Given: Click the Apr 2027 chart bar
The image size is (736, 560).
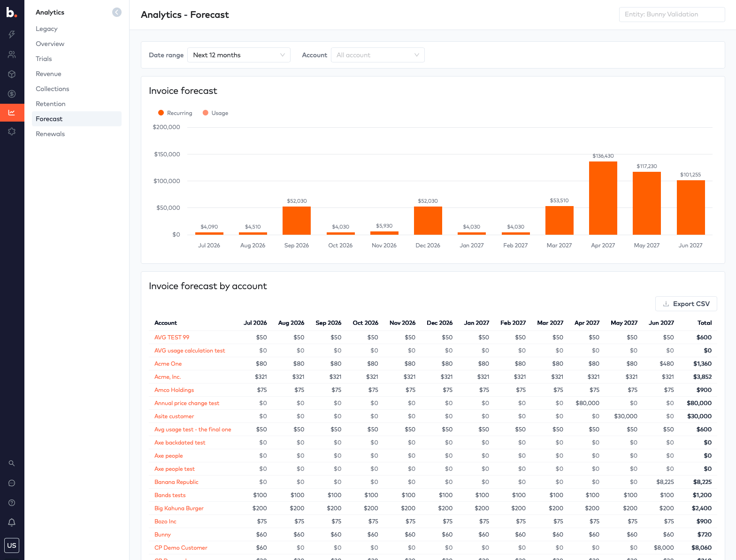Looking at the screenshot, I should pyautogui.click(x=603, y=198).
